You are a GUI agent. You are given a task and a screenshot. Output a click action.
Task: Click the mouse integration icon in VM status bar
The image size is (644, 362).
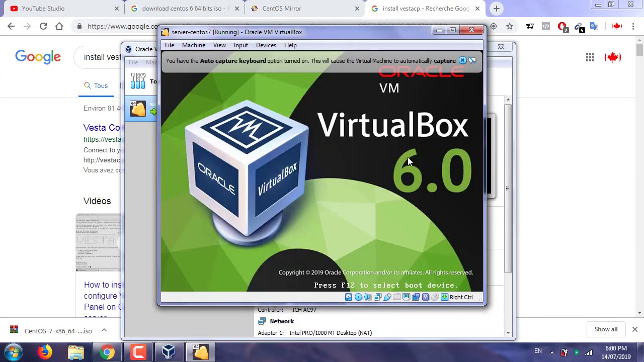click(x=435, y=297)
